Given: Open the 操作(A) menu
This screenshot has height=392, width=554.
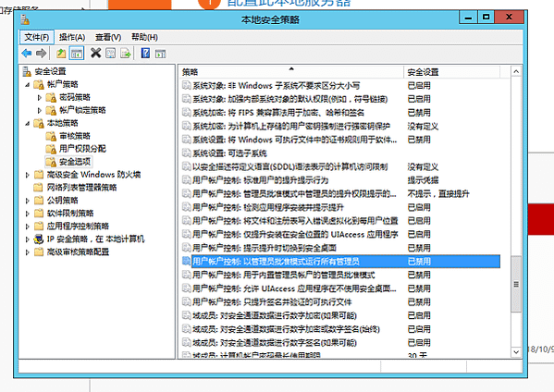Looking at the screenshot, I should [x=72, y=37].
